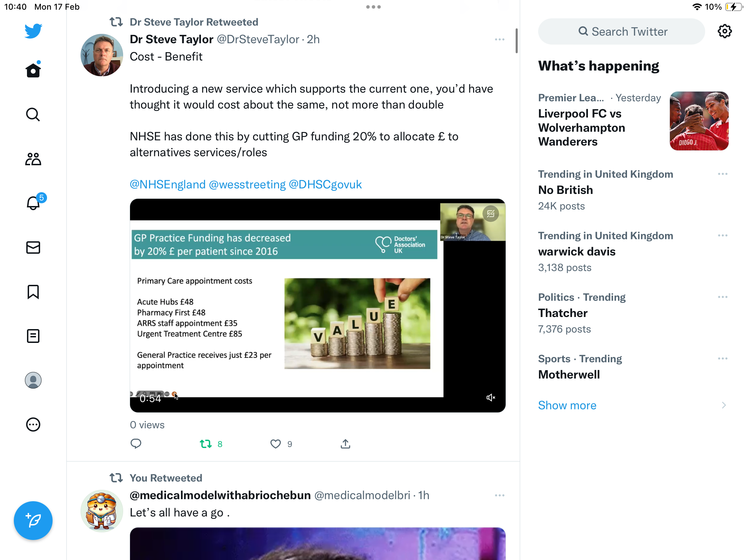The width and height of the screenshot is (747, 560).
Task: Open options for No British trend
Action: click(x=723, y=174)
